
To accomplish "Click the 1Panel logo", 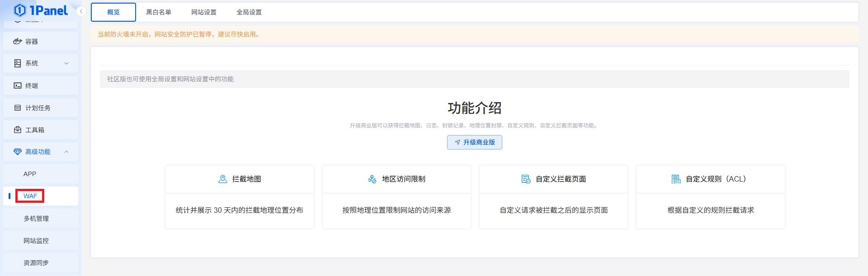I will click(41, 10).
